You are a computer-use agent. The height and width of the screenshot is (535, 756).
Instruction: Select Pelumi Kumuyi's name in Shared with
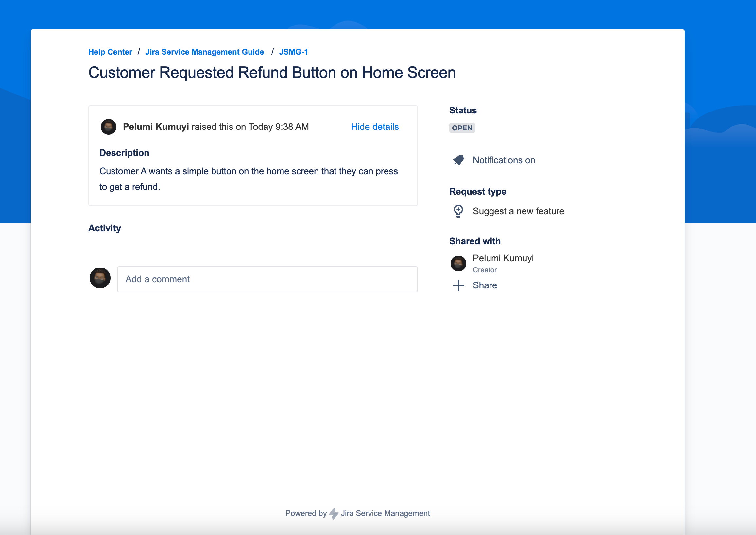[503, 258]
